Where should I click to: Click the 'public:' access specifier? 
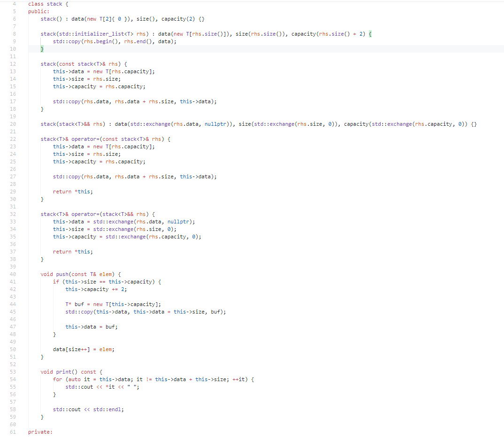(38, 11)
